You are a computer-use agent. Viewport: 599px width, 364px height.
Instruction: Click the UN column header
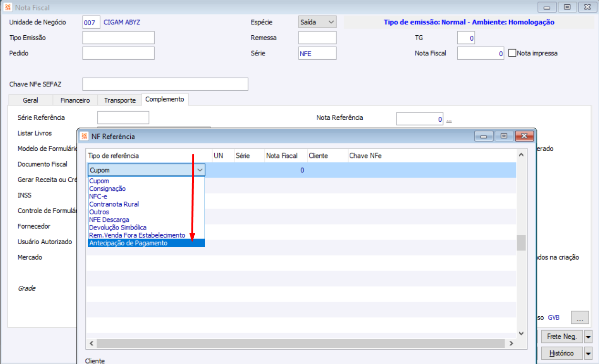(x=223, y=156)
